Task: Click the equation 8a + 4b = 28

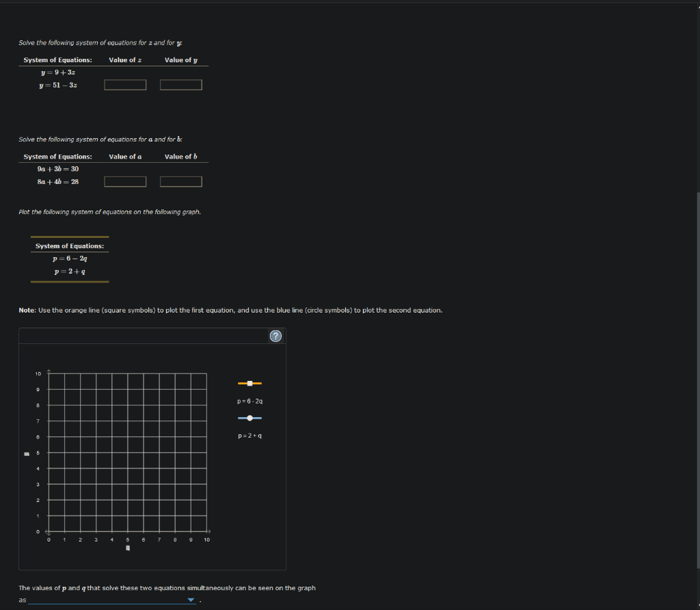Action: click(58, 182)
